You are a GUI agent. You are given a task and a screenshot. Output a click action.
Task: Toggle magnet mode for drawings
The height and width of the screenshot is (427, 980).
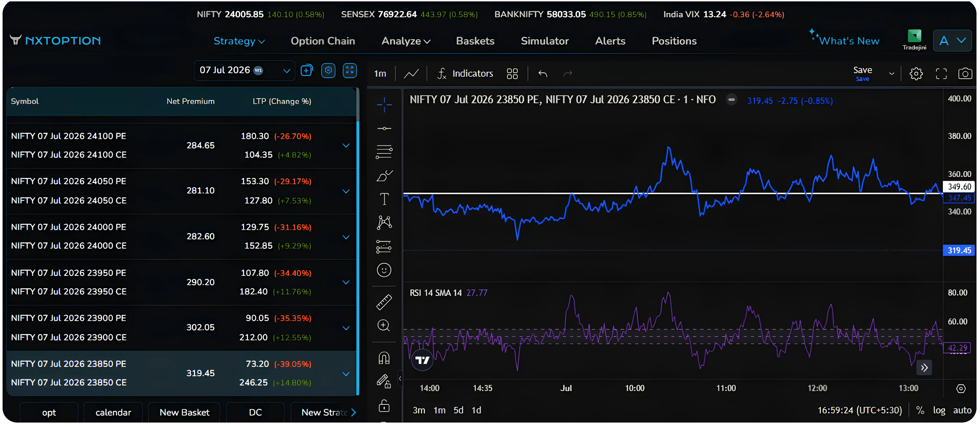(x=384, y=358)
